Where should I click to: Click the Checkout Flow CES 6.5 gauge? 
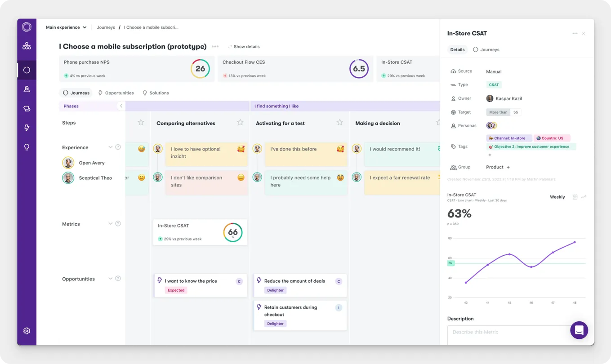pos(359,69)
